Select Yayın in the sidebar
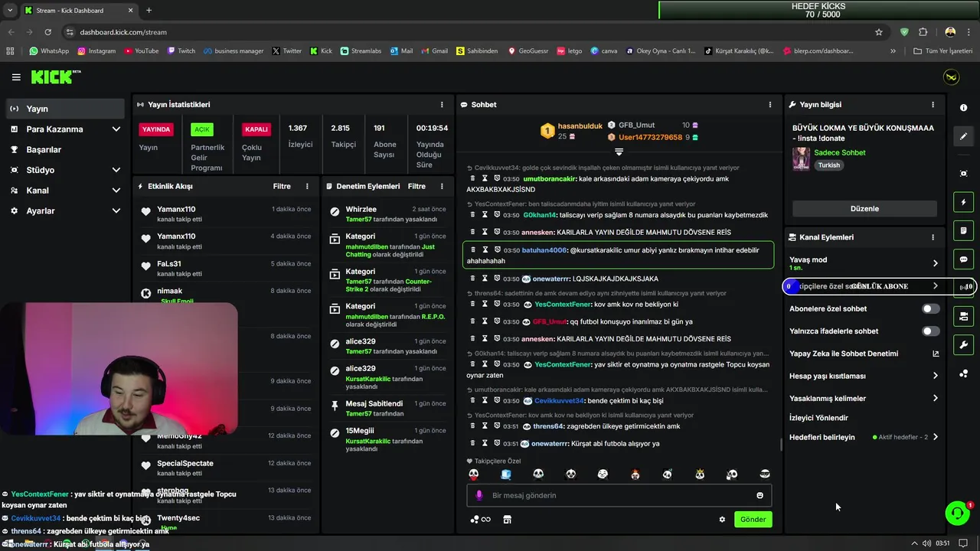Screen dimensions: 980x551 (x=65, y=109)
